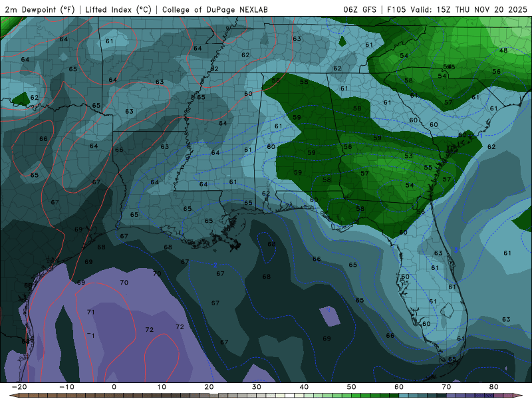532x399 pixels.
Task: Click the blue 1 contour label near Carolina coast
Action: (481, 136)
